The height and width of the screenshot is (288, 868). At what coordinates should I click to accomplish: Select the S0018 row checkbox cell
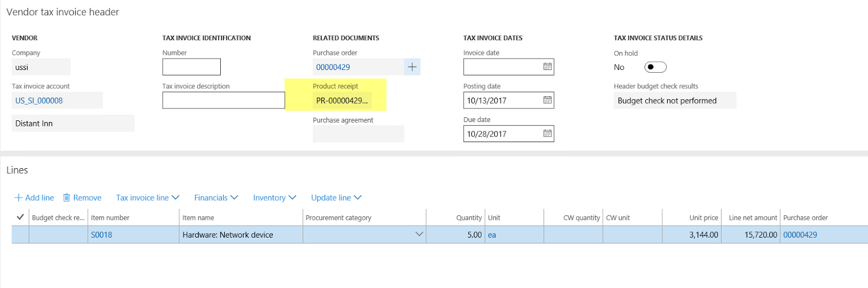(x=20, y=235)
